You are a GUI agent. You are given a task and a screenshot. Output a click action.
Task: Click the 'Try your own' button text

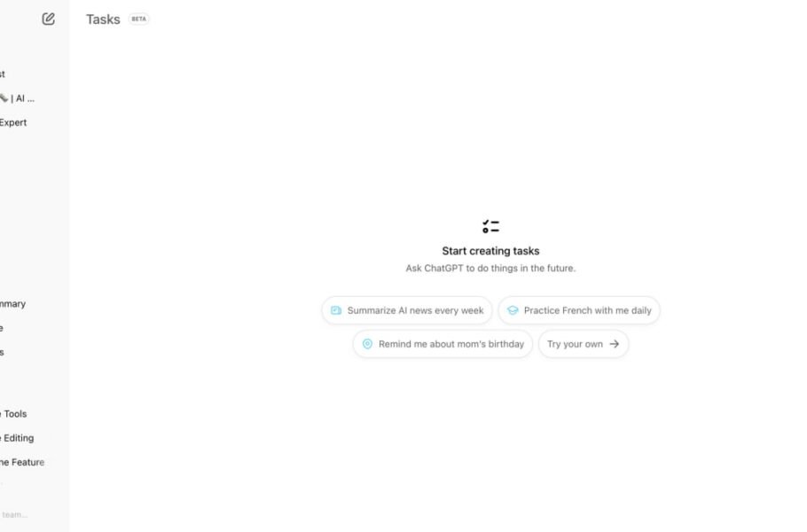[575, 344]
